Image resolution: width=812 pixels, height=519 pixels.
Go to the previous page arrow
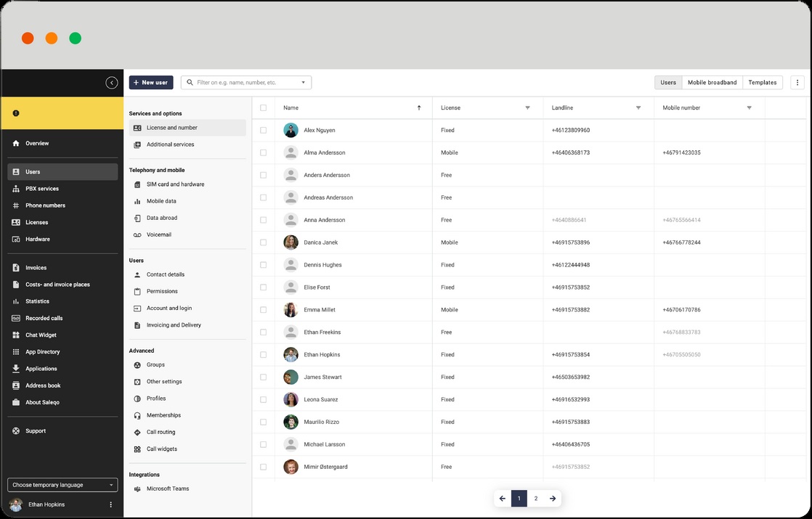503,498
